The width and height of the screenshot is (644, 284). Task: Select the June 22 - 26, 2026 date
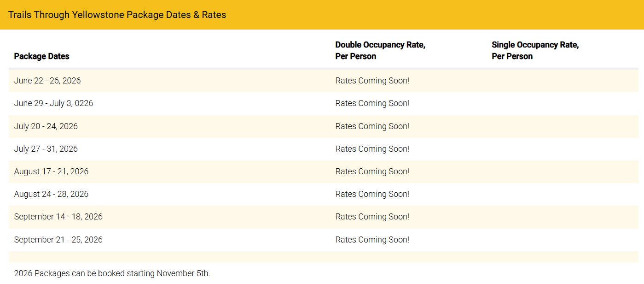pyautogui.click(x=47, y=81)
